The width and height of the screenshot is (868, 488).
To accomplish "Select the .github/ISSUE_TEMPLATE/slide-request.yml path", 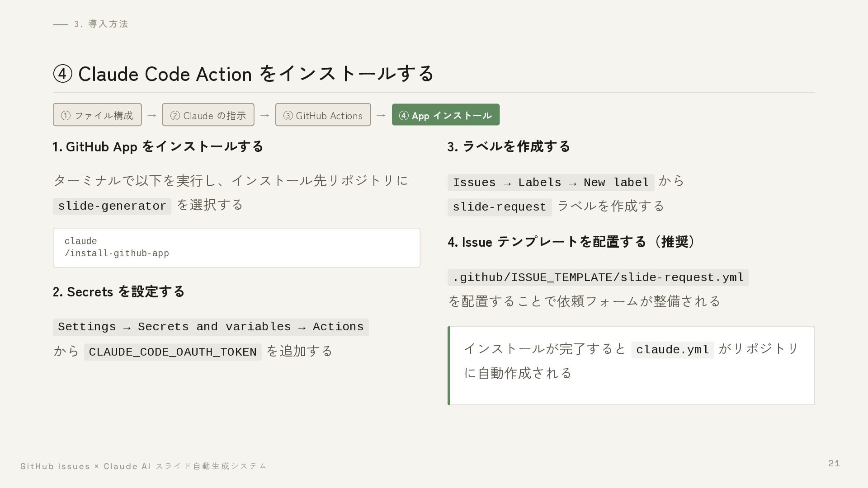I will point(598,277).
